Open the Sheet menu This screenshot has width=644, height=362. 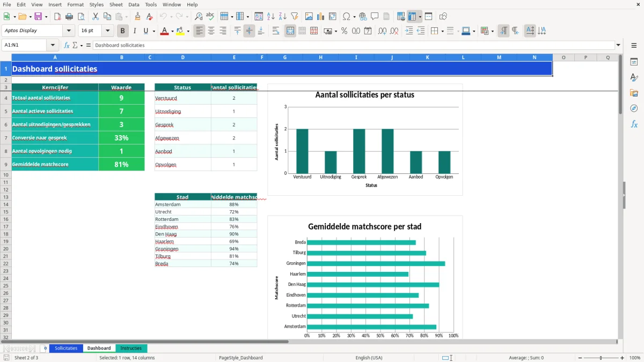tap(116, 4)
